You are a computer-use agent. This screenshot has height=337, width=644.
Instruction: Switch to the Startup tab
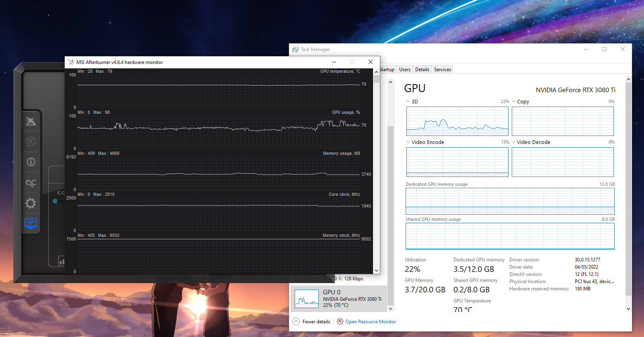pyautogui.click(x=387, y=70)
